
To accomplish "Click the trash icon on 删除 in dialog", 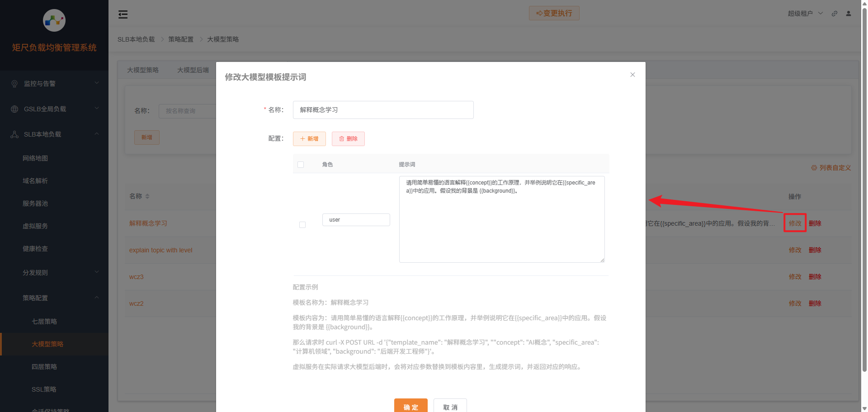I will coord(341,139).
